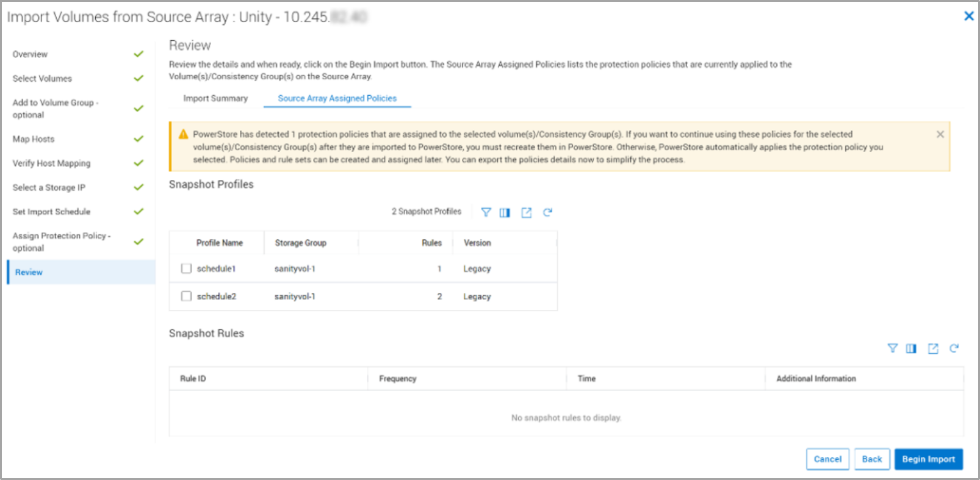The width and height of the screenshot is (980, 480).
Task: Open column chooser for Snapshot Rules
Action: pos(911,348)
